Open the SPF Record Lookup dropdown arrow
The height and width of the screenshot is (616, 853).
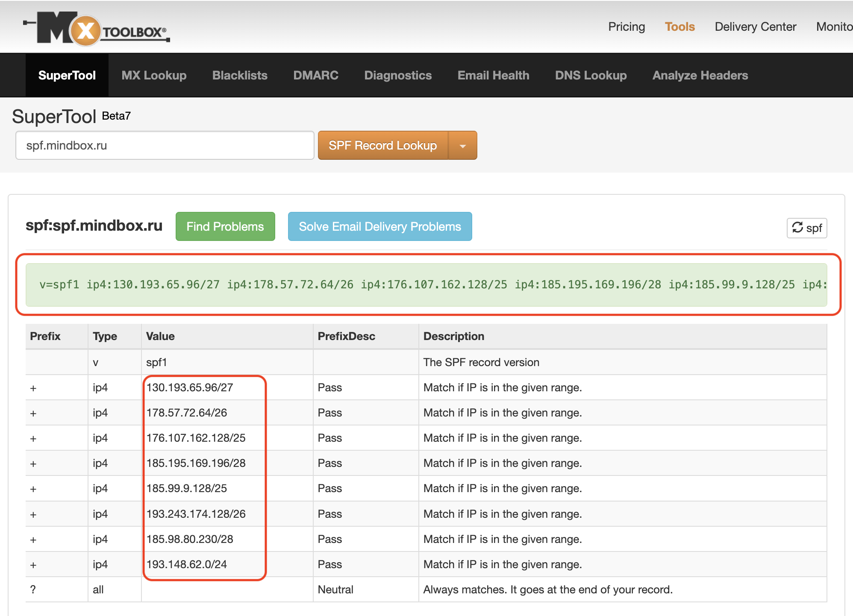462,145
